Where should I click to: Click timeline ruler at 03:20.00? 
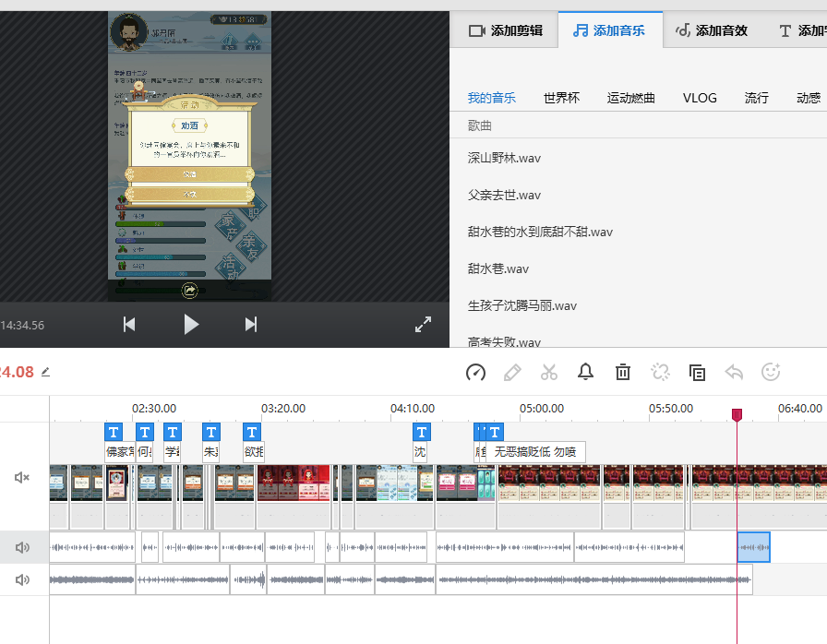(x=283, y=409)
